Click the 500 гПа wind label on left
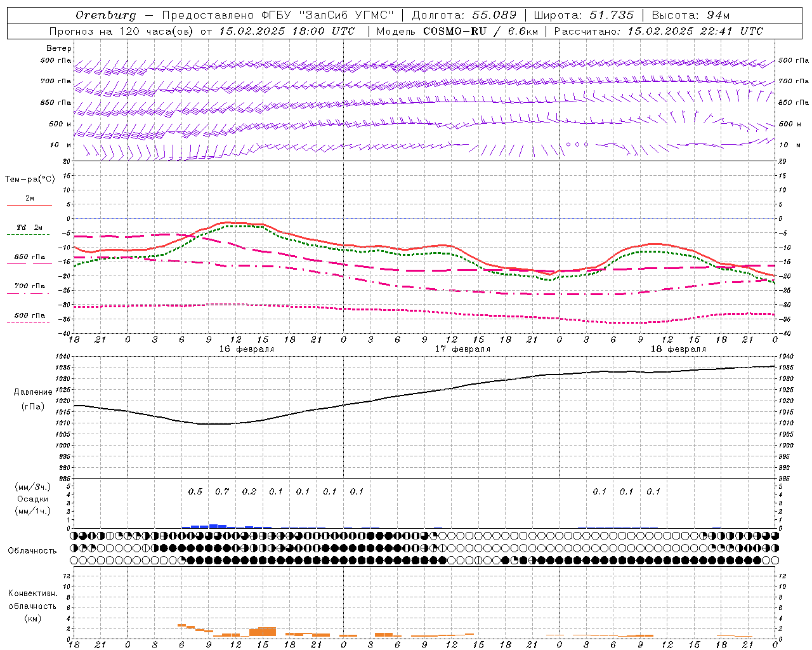 click(x=56, y=61)
